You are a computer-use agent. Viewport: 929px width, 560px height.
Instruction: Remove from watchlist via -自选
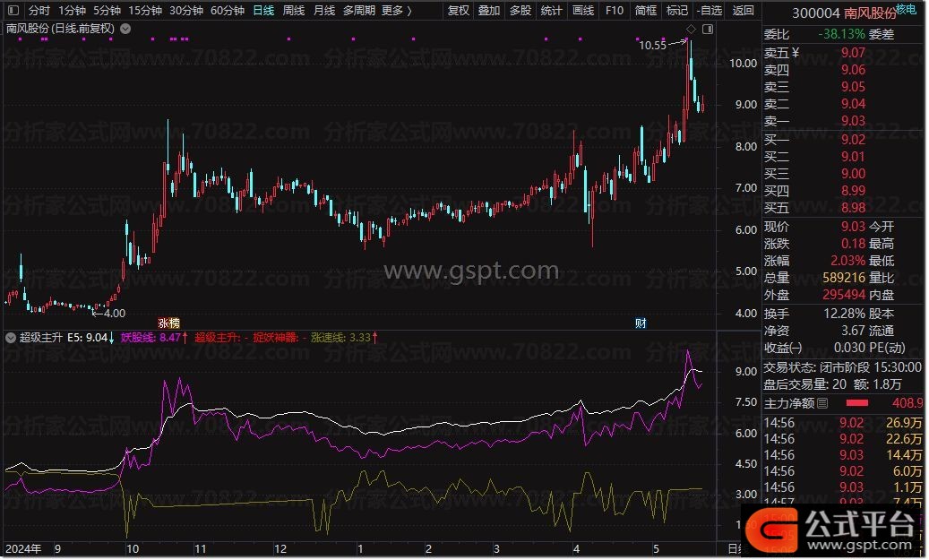710,10
